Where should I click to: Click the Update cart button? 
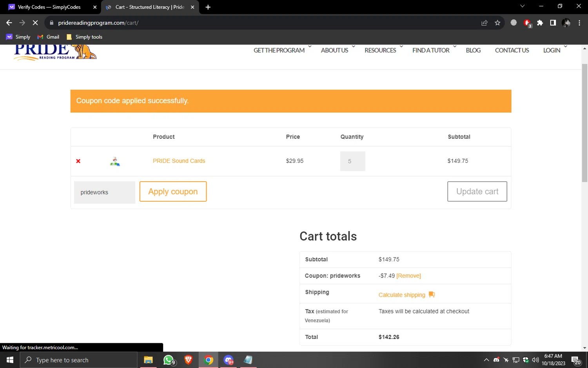point(477,191)
